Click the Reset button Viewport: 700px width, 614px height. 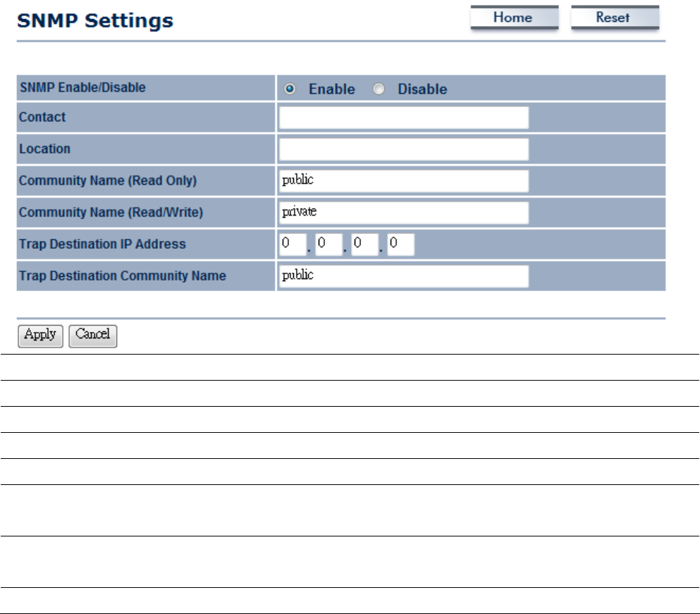(615, 18)
